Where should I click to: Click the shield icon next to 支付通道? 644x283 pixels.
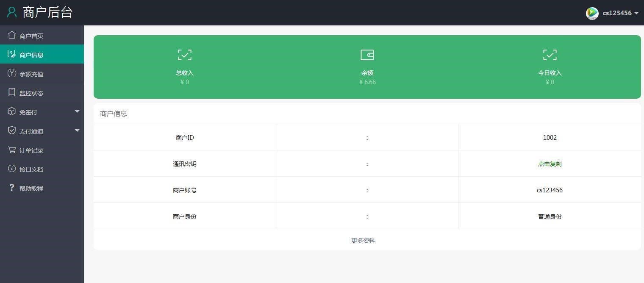(x=12, y=130)
